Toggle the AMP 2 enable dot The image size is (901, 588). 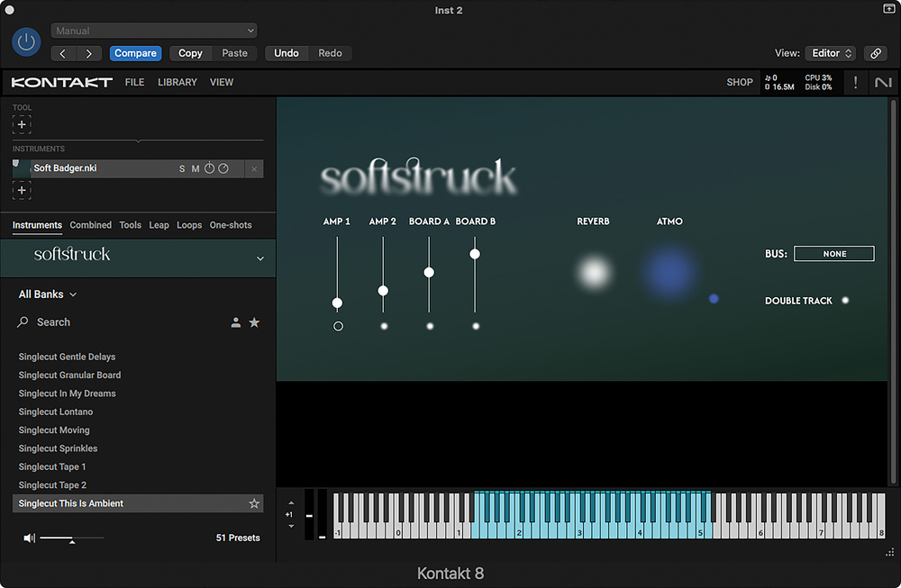click(384, 326)
